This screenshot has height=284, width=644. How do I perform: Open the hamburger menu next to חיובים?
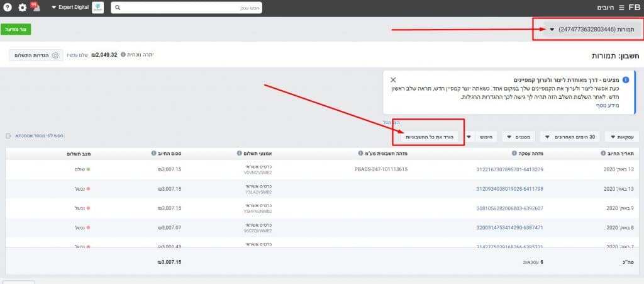point(621,8)
